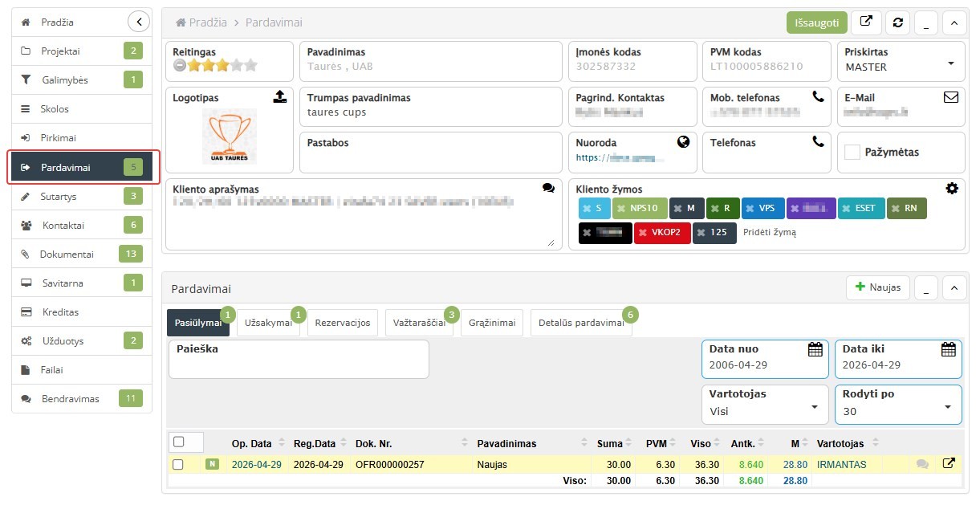Viewport: 980px width, 505px height.
Task: Switch to Pasiūlymai tab
Action: [198, 323]
